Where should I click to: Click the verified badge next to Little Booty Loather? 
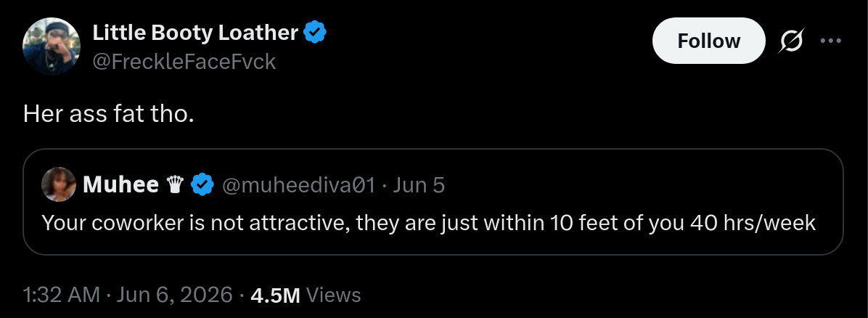[x=316, y=33]
